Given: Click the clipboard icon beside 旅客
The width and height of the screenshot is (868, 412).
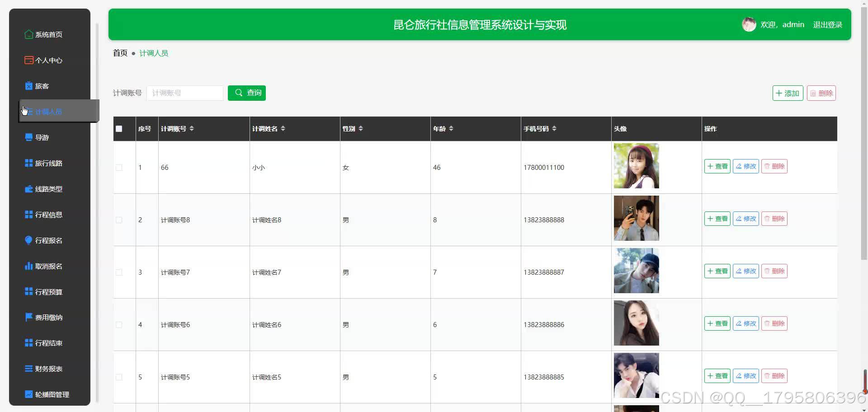Looking at the screenshot, I should tap(28, 86).
